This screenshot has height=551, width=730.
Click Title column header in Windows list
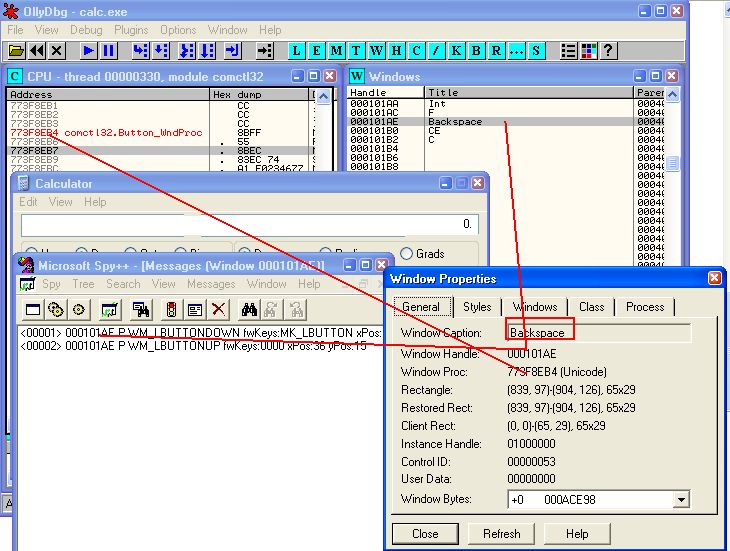point(529,93)
